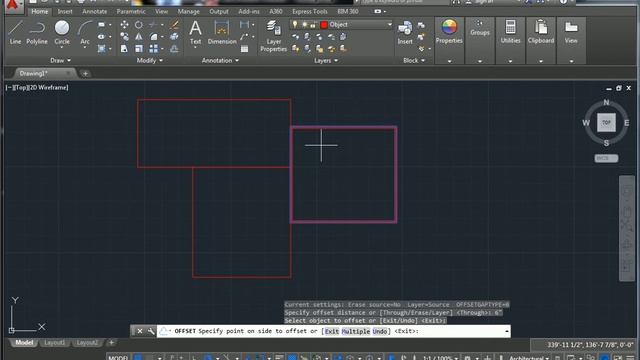Screen dimensions: 640x360
Task: Click the Layer Off icon in Layers panel
Action: pos(296,37)
